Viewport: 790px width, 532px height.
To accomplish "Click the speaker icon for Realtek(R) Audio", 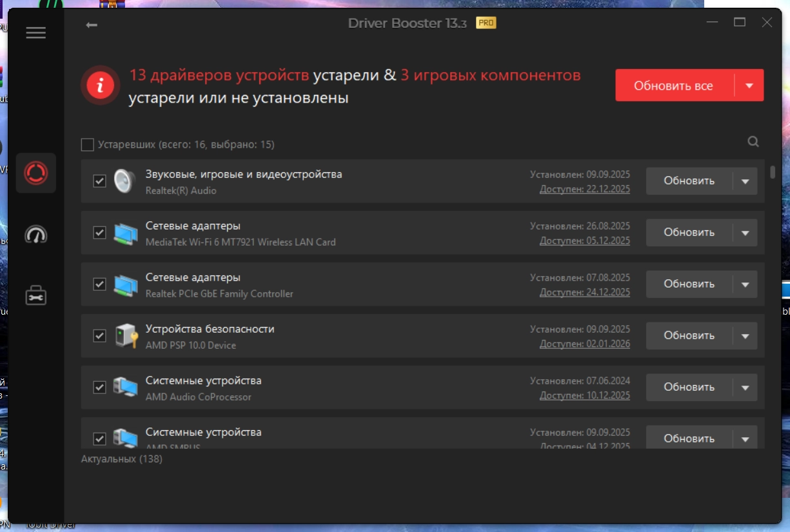I will point(123,181).
